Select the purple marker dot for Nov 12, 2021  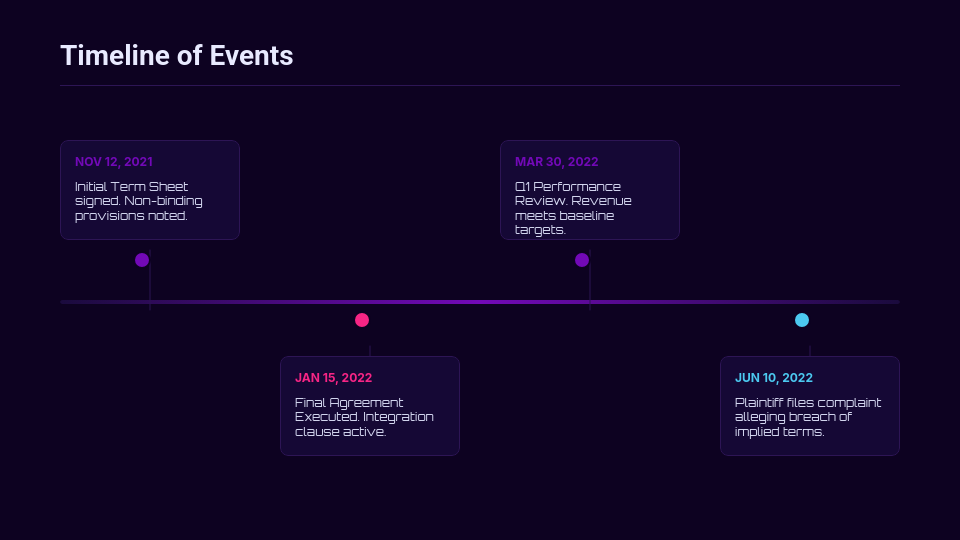142,260
